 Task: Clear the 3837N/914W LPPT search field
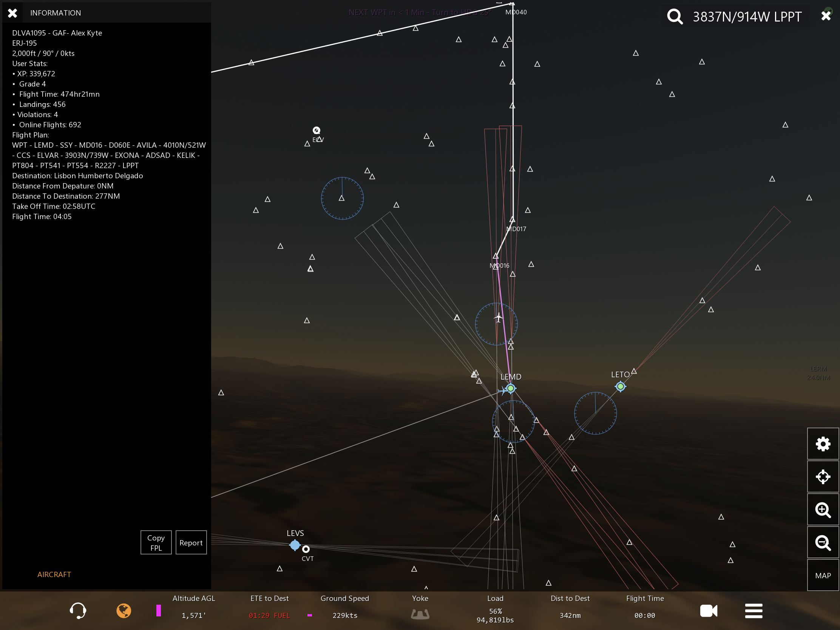point(826,15)
